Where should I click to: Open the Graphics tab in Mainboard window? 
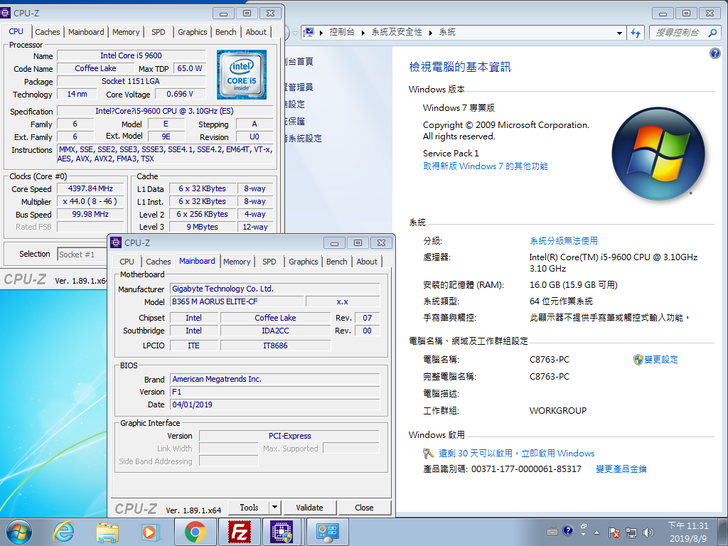303,262
